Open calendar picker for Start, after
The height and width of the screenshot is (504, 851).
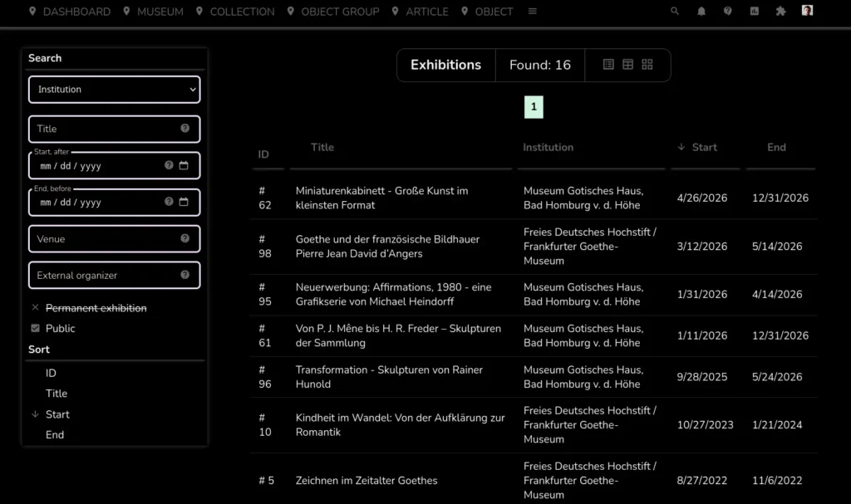point(184,165)
